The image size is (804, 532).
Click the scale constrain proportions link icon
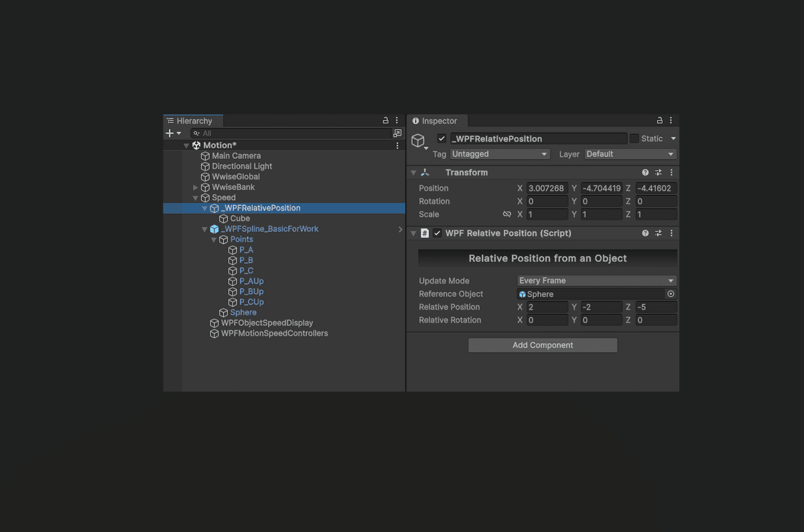pos(507,214)
